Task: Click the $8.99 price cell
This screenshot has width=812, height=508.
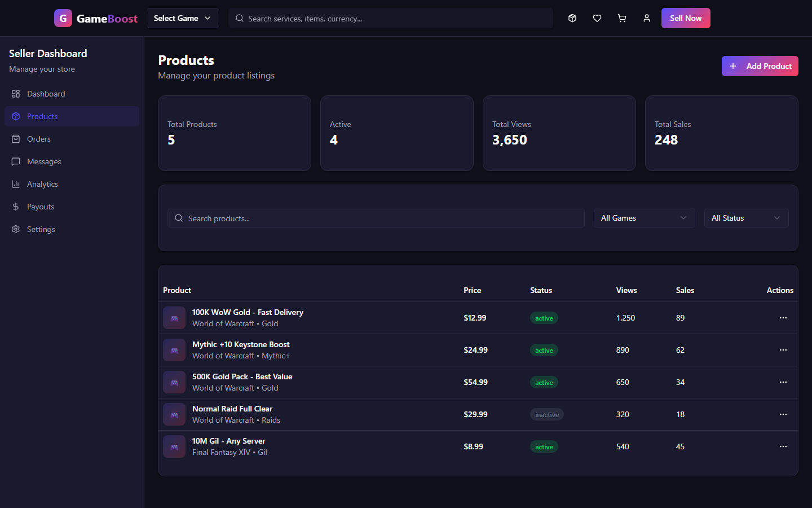Action: point(473,446)
